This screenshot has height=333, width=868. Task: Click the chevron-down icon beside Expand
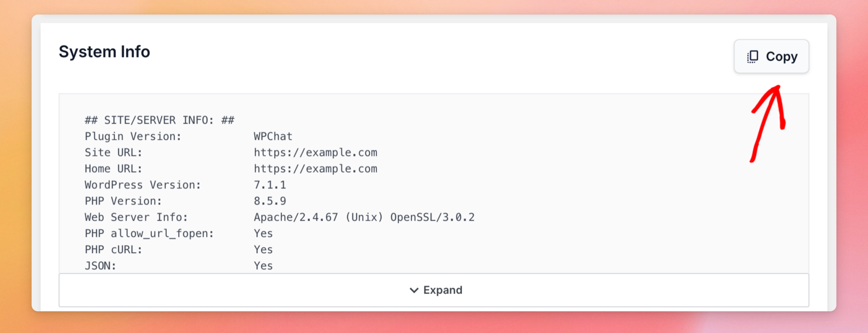pos(414,290)
